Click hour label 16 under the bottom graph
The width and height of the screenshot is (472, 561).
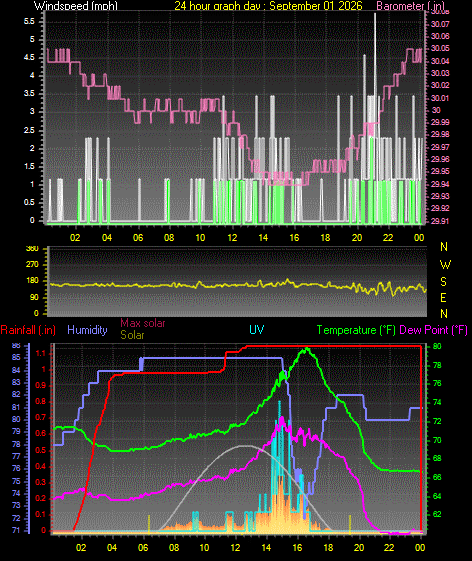click(x=297, y=547)
